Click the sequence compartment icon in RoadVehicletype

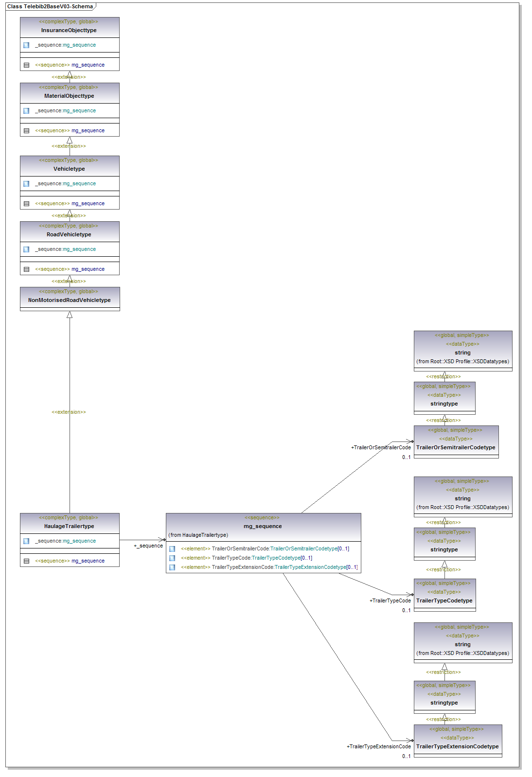26,269
